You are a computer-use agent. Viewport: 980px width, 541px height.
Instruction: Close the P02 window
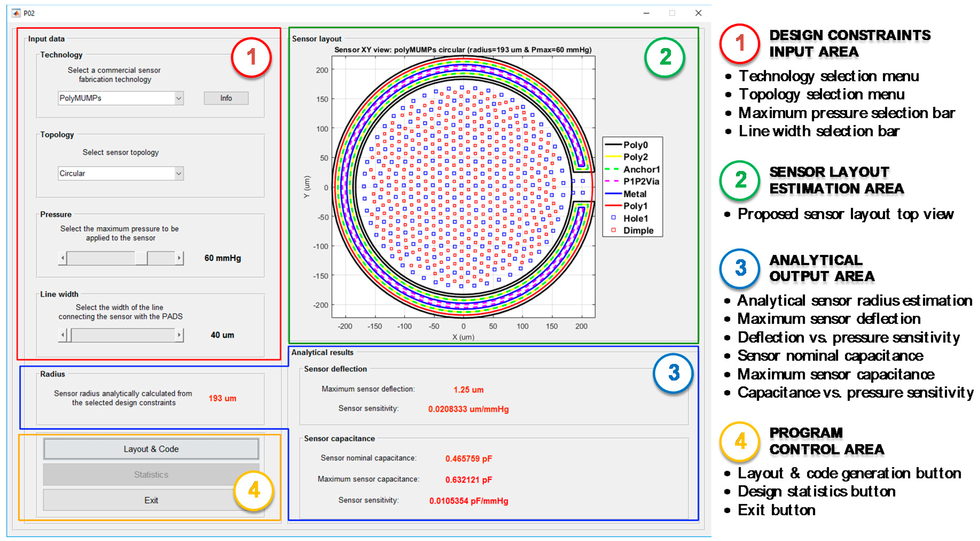click(x=698, y=13)
